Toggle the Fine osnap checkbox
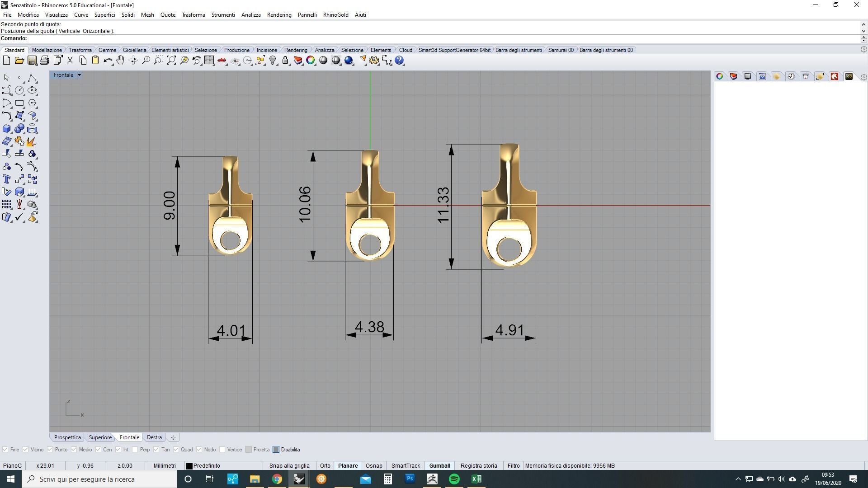 (5, 450)
